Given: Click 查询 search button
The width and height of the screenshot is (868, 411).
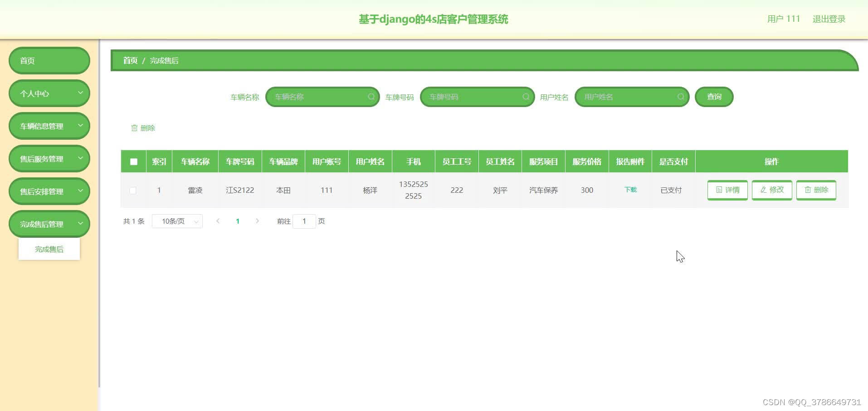Looking at the screenshot, I should pos(714,97).
